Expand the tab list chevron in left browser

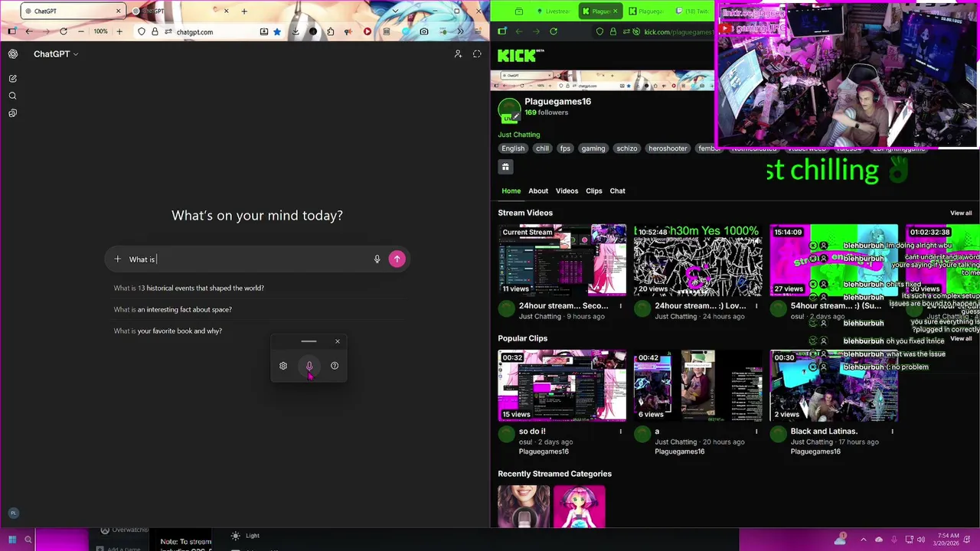(396, 11)
